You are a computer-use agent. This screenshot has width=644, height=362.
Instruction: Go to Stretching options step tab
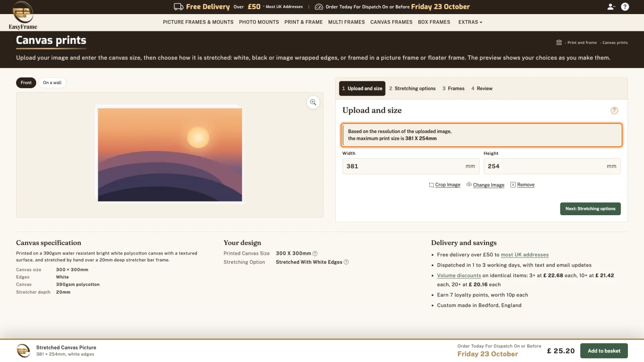(x=412, y=88)
